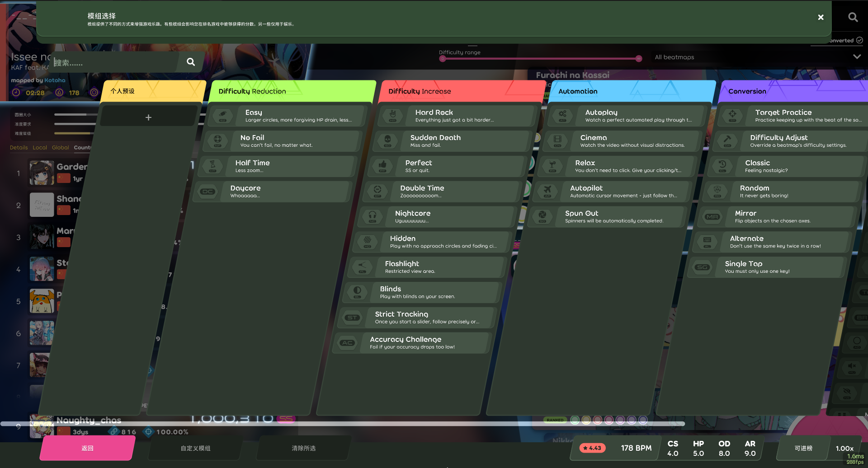Screen dimensions: 868x468
Task: Toggle the Autoplay mod
Action: [627, 116]
